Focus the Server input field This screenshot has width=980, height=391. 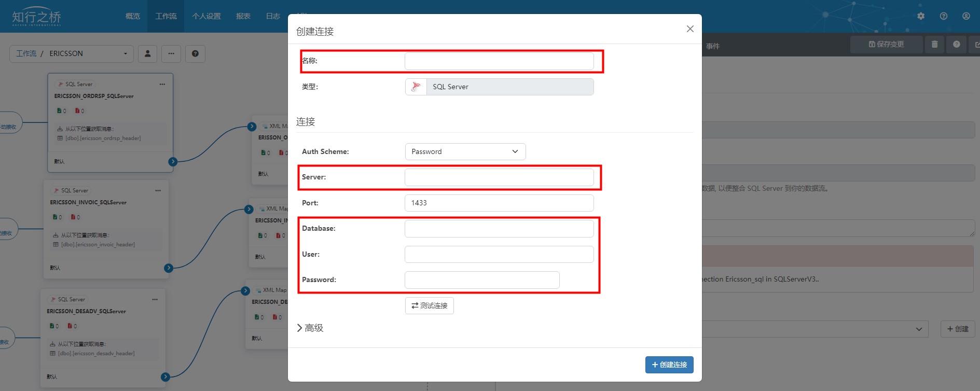pyautogui.click(x=499, y=177)
